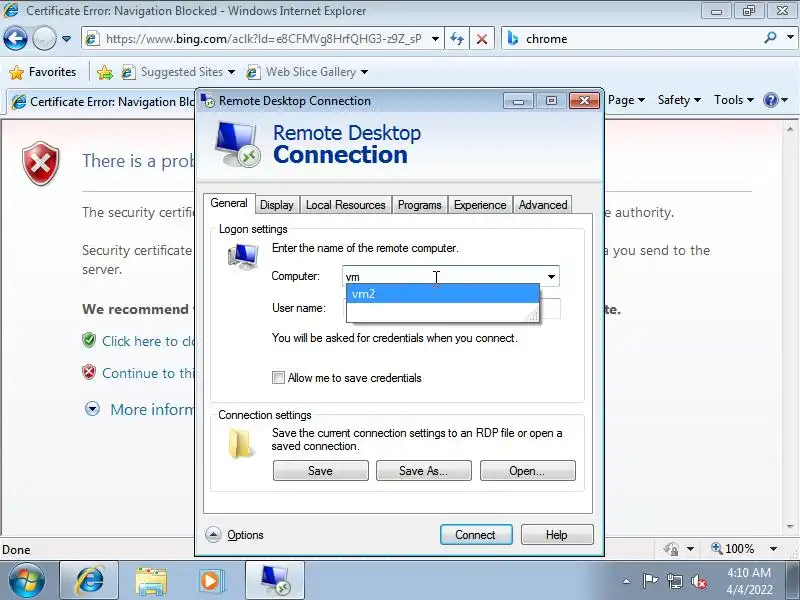Click the Connect button

point(476,534)
